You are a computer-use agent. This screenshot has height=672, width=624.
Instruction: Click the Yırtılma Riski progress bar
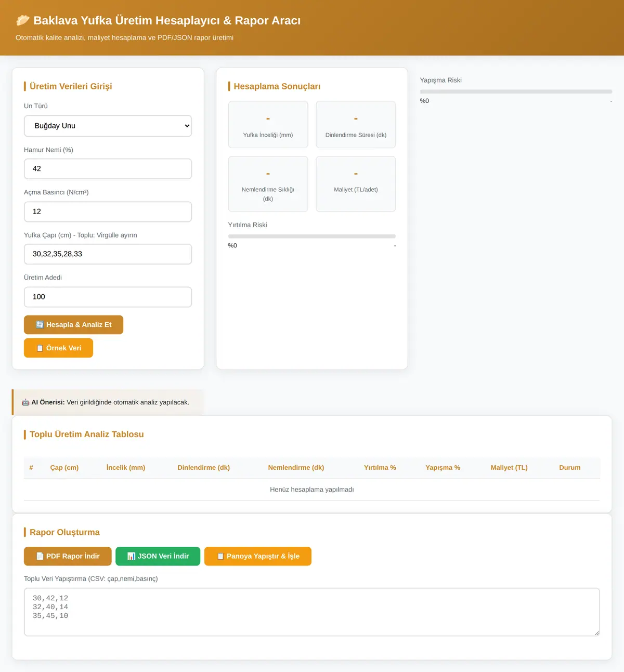coord(312,236)
